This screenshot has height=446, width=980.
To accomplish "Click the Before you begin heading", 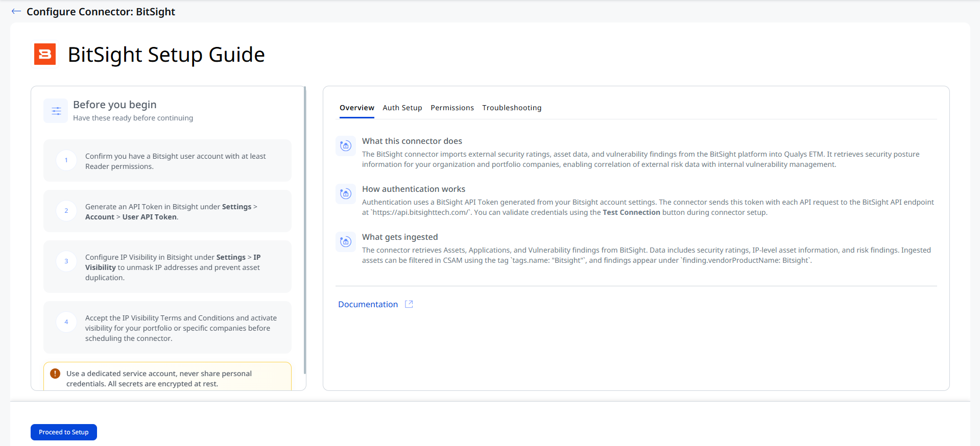I will pos(115,105).
